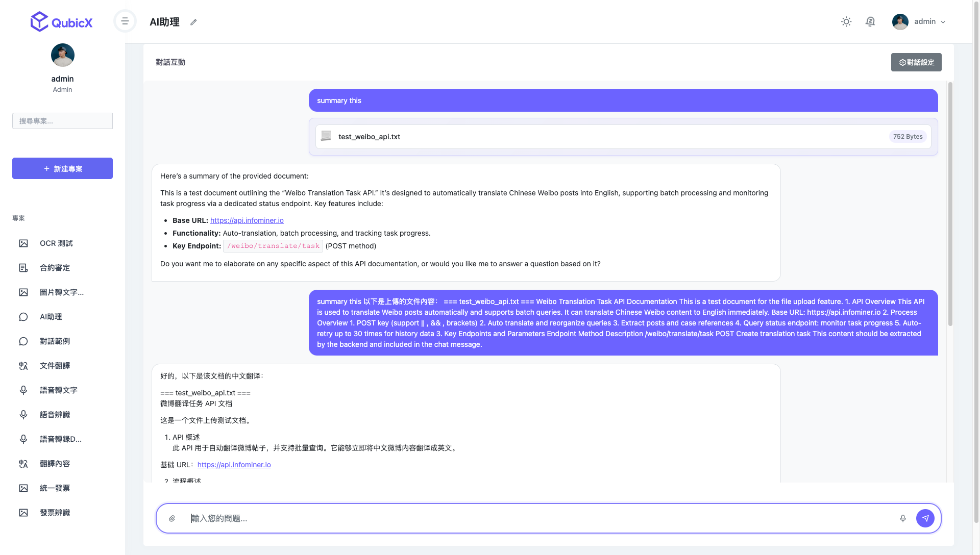Click the document icon beside 合約審定

23,268
